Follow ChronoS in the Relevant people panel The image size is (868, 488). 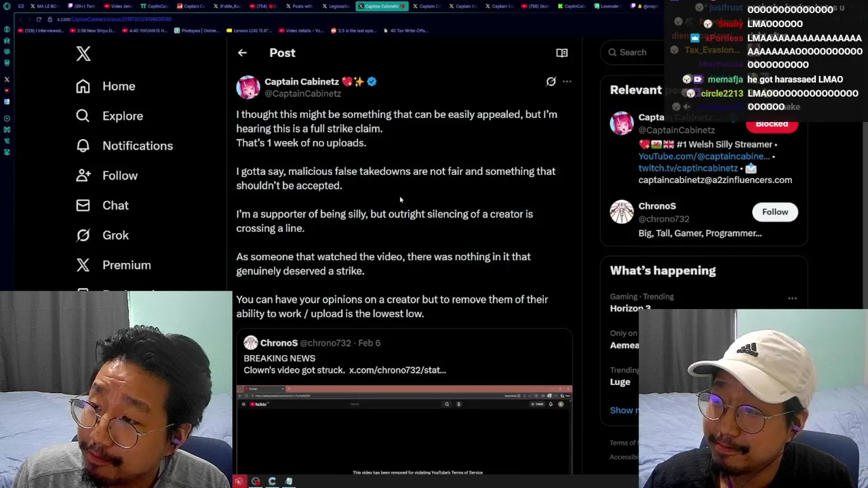775,212
